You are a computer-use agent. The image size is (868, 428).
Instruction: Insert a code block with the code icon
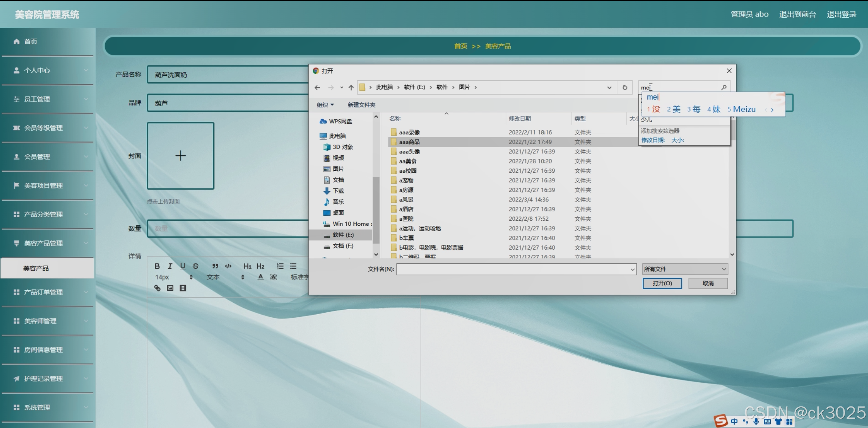coord(228,266)
